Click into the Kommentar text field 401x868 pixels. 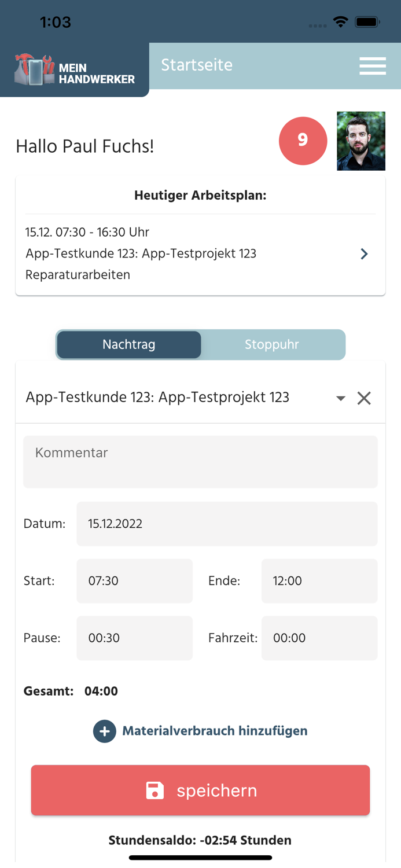[x=200, y=461]
